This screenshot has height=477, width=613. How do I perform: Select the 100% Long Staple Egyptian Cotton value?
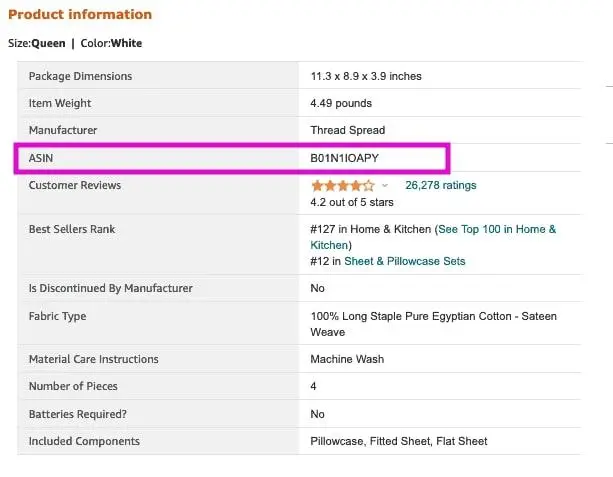pos(434,324)
